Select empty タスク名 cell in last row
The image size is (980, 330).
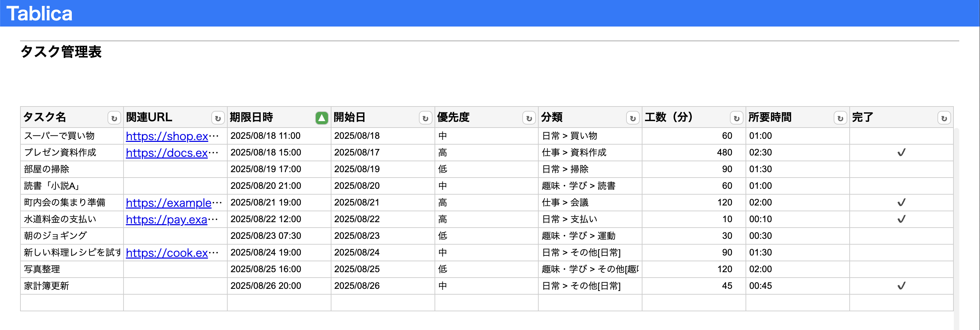pyautogui.click(x=72, y=303)
